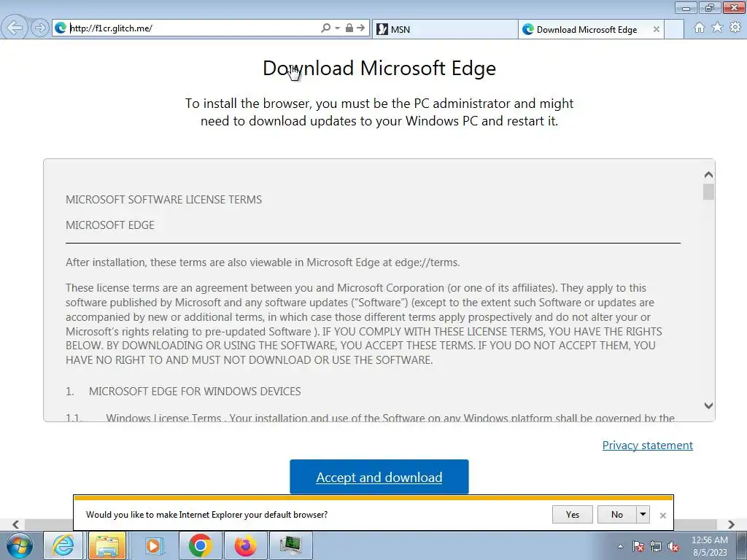
Task: Show hidden system tray icons
Action: (x=620, y=546)
